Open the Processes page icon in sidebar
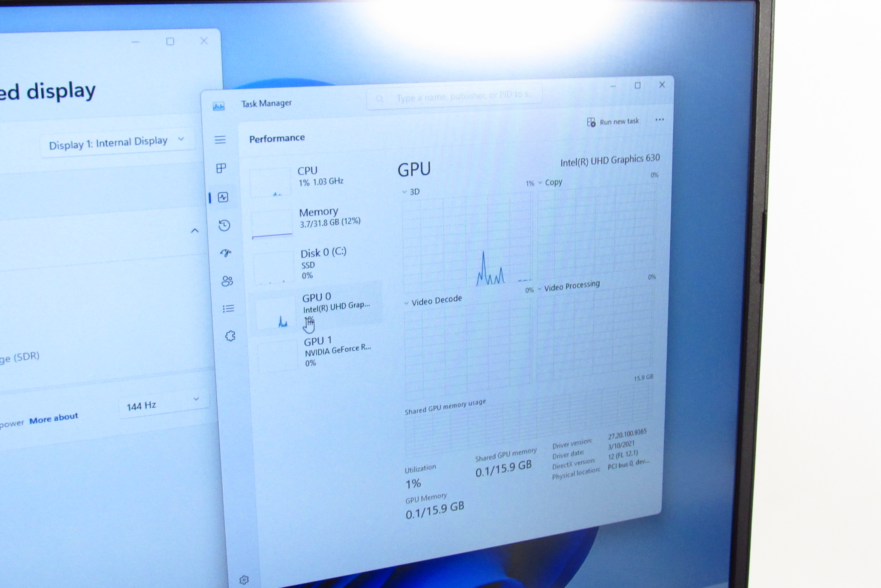This screenshot has height=588, width=881. pyautogui.click(x=221, y=168)
